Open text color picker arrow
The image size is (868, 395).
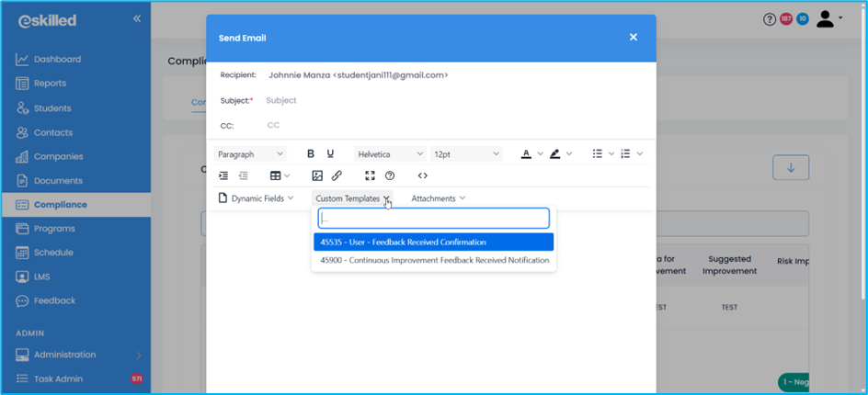pyautogui.click(x=541, y=154)
